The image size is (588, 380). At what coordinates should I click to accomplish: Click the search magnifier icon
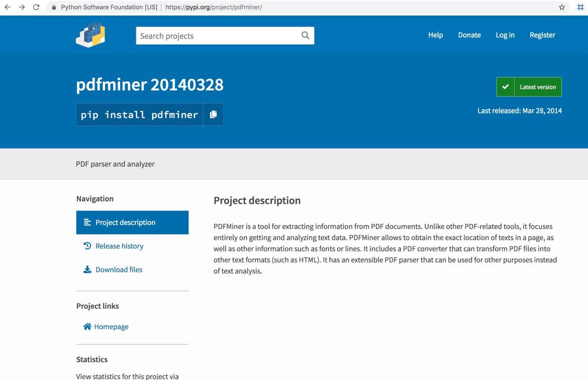(x=305, y=36)
